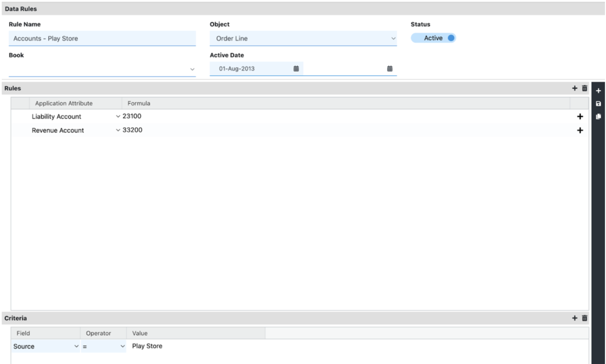The height and width of the screenshot is (364, 606).
Task: Click the Rule Name input field
Action: click(x=102, y=38)
